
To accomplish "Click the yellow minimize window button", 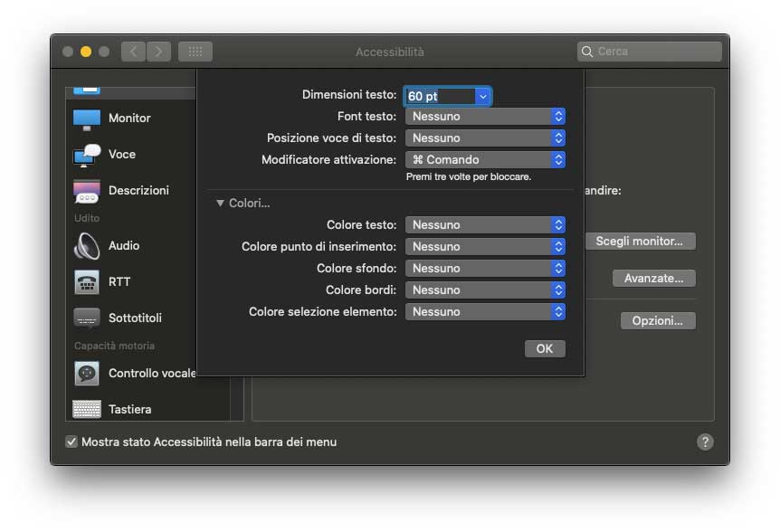I will coord(86,52).
